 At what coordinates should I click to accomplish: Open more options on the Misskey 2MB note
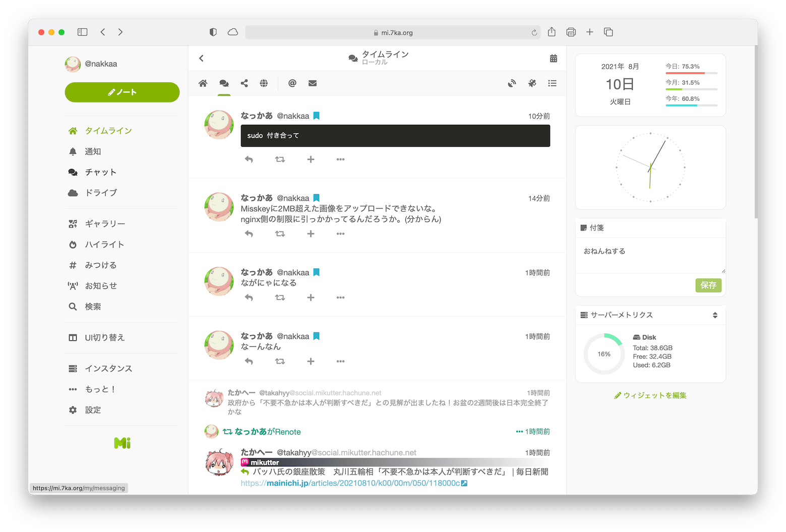340,233
